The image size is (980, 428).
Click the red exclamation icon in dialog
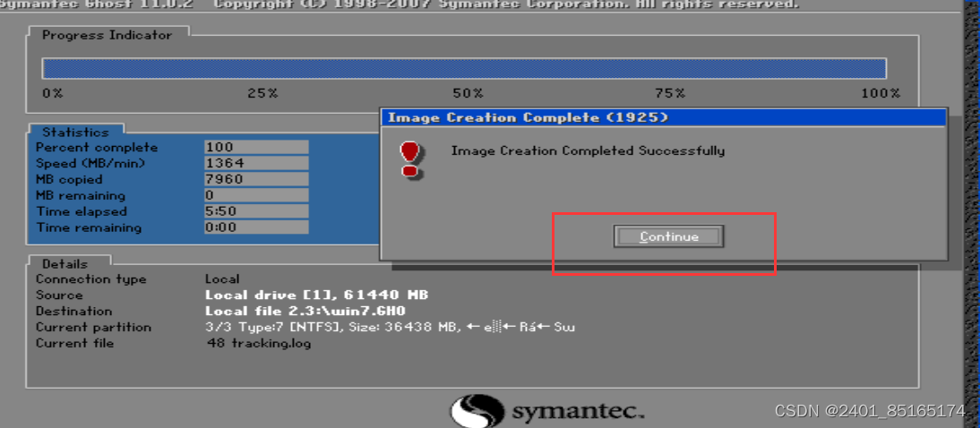pos(410,158)
